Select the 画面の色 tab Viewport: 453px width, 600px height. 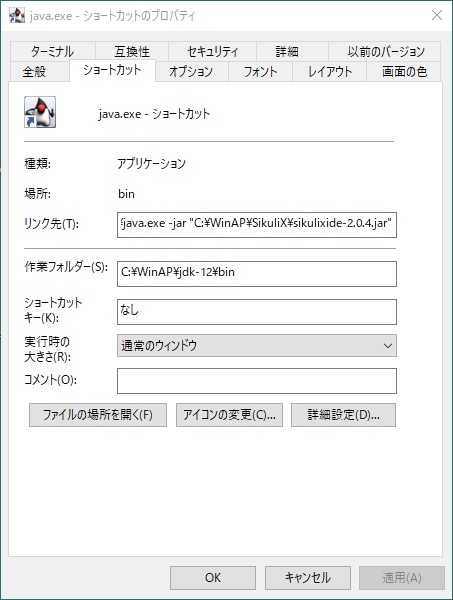click(404, 71)
